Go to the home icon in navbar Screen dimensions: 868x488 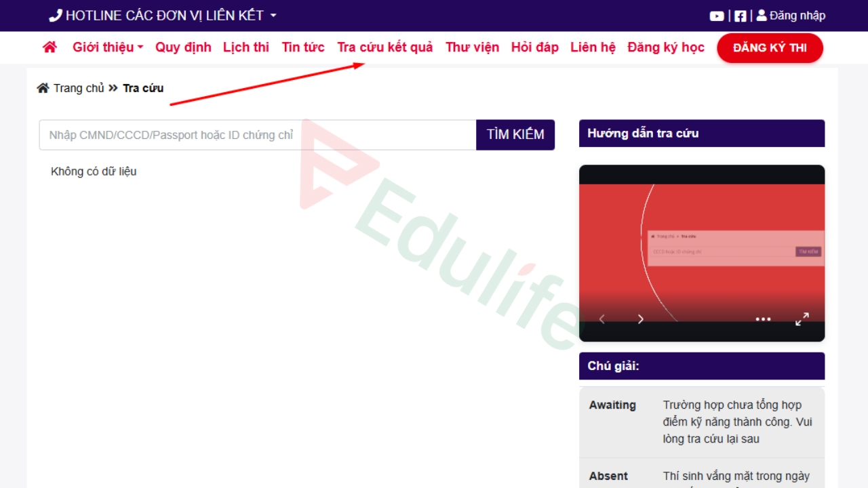[x=50, y=47]
